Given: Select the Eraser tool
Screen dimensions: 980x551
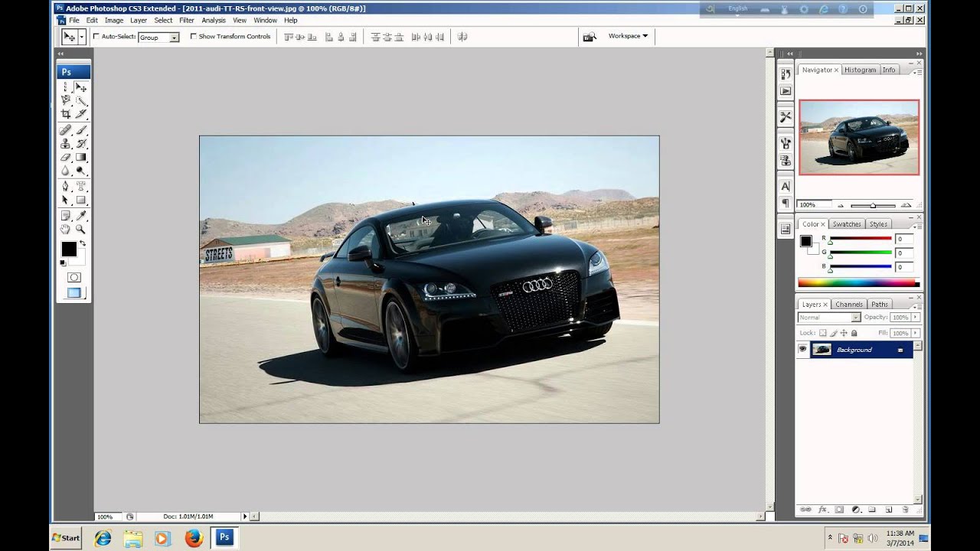Looking at the screenshot, I should 65,157.
